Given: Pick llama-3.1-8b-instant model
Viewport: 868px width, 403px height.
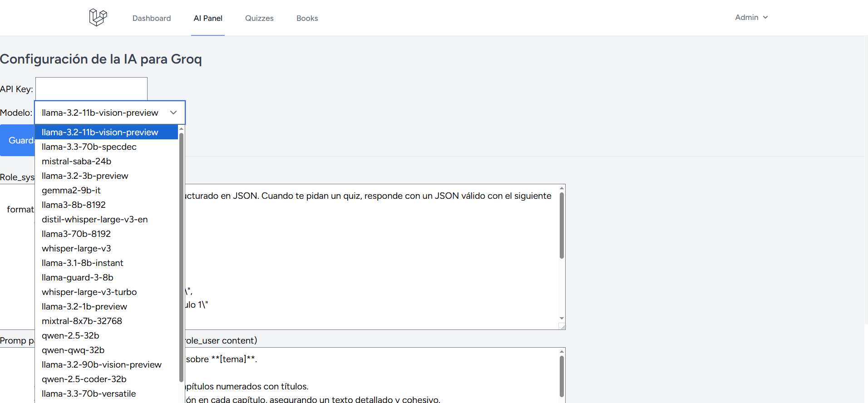Looking at the screenshot, I should point(106,263).
